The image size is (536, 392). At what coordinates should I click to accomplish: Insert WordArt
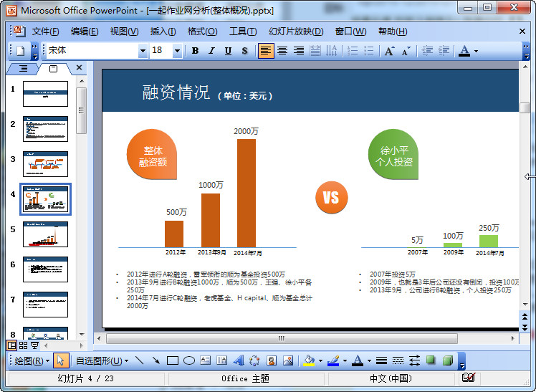pos(239,360)
